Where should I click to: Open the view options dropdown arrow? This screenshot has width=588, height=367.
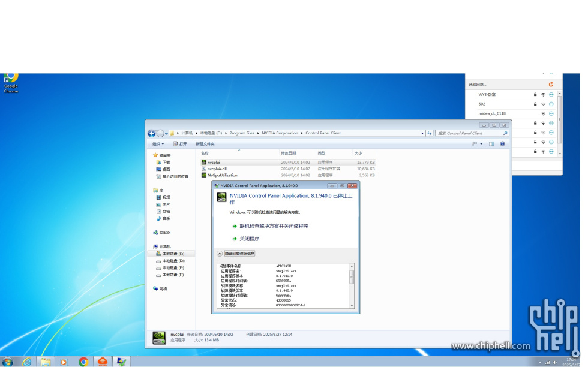click(481, 144)
